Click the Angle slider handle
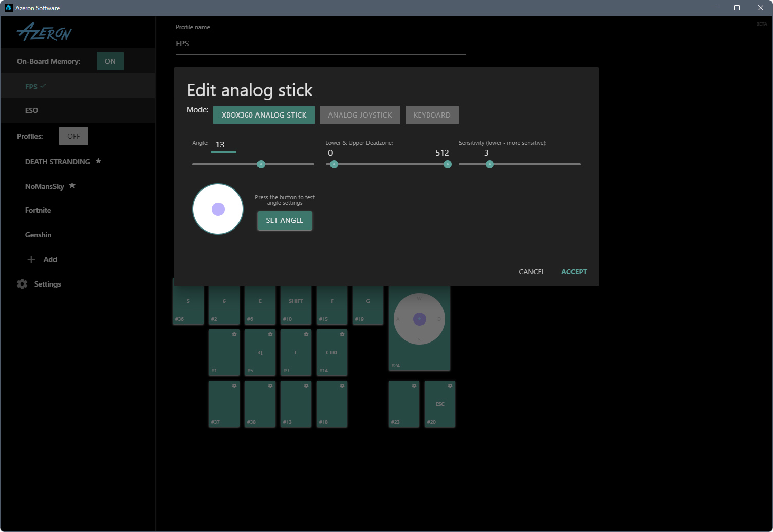 click(261, 164)
